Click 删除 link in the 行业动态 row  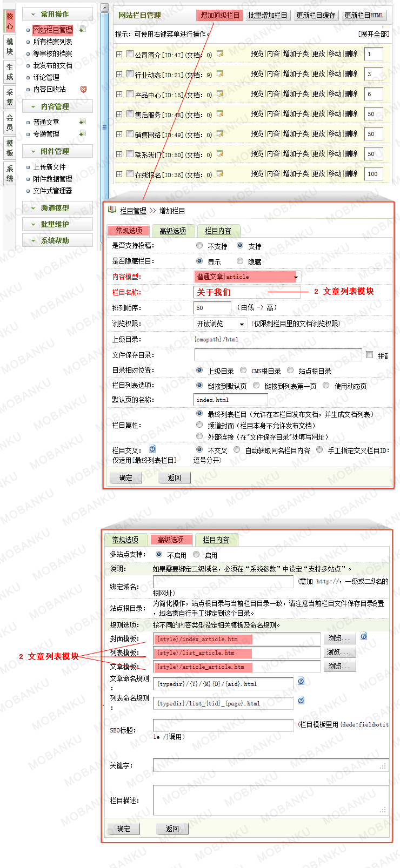click(351, 73)
